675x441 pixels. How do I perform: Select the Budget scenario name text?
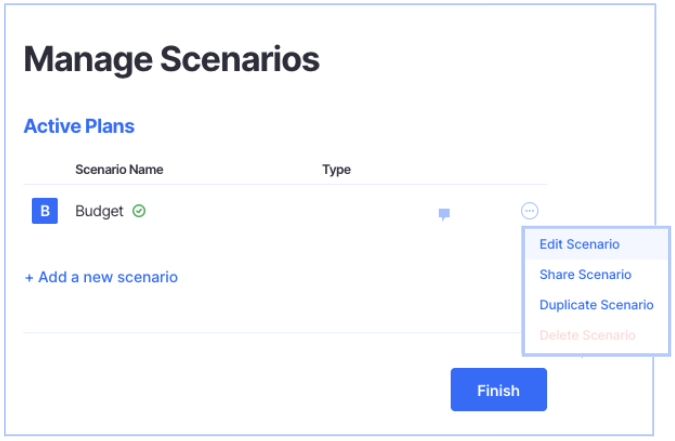[x=99, y=211]
